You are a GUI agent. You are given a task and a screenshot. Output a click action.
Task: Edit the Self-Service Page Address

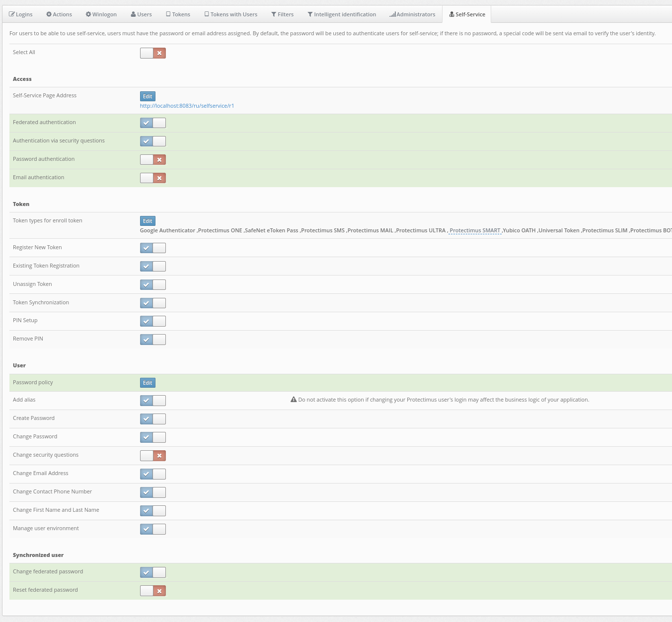click(148, 96)
